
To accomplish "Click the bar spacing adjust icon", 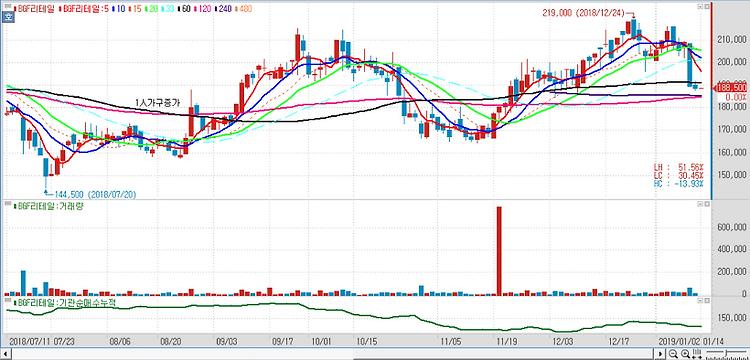I will click(697, 354).
